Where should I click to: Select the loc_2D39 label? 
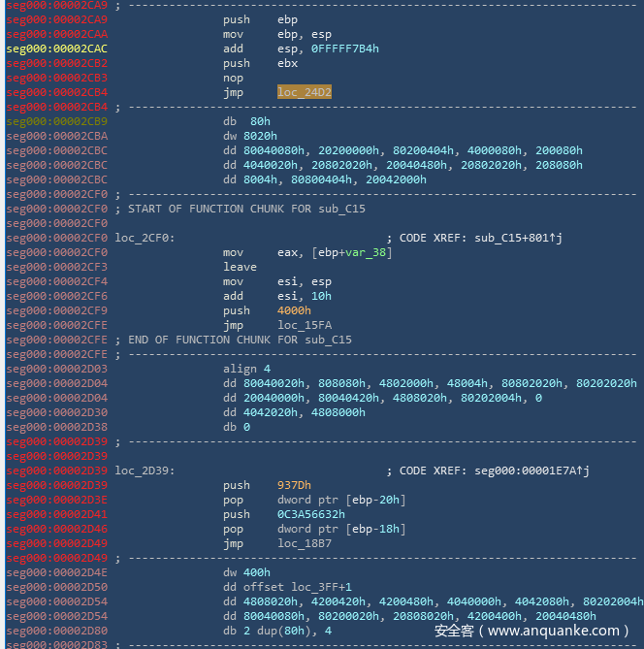[x=145, y=471]
